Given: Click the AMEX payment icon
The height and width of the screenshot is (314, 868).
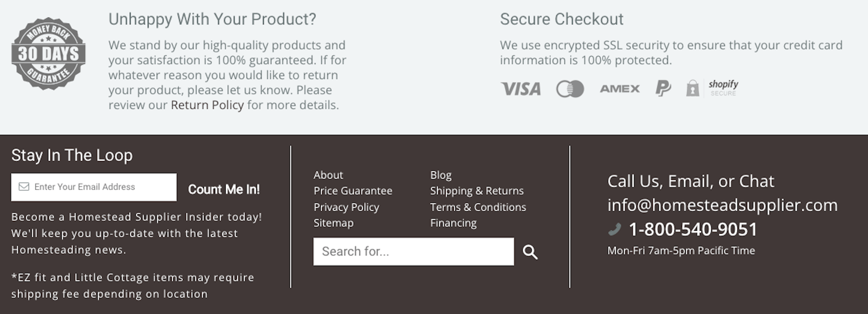Looking at the screenshot, I should tap(620, 89).
